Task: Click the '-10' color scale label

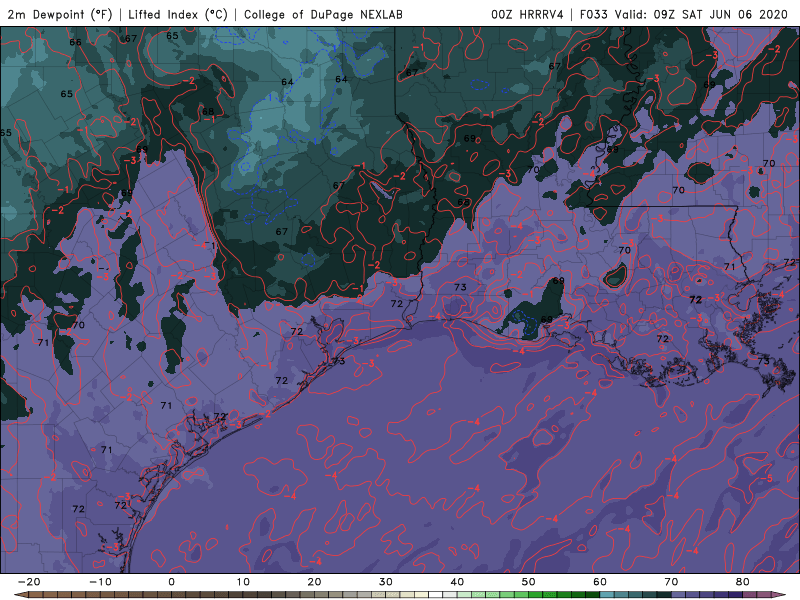Action: click(x=100, y=582)
